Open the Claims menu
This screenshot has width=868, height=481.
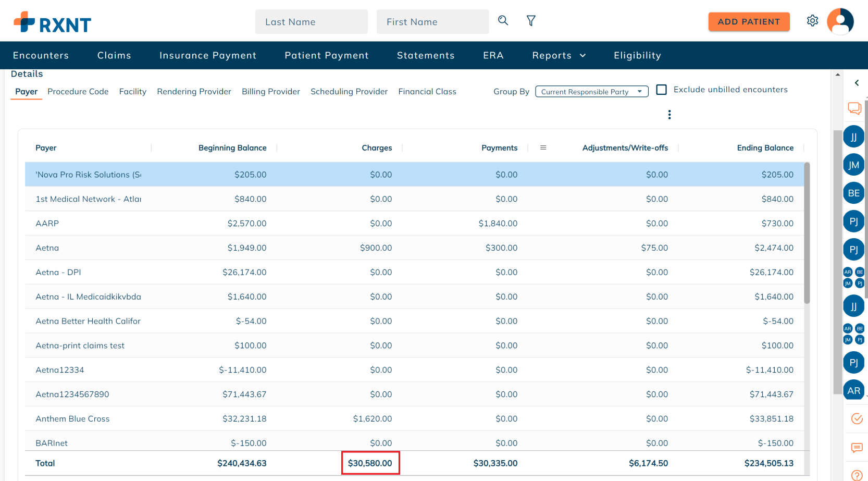[114, 55]
